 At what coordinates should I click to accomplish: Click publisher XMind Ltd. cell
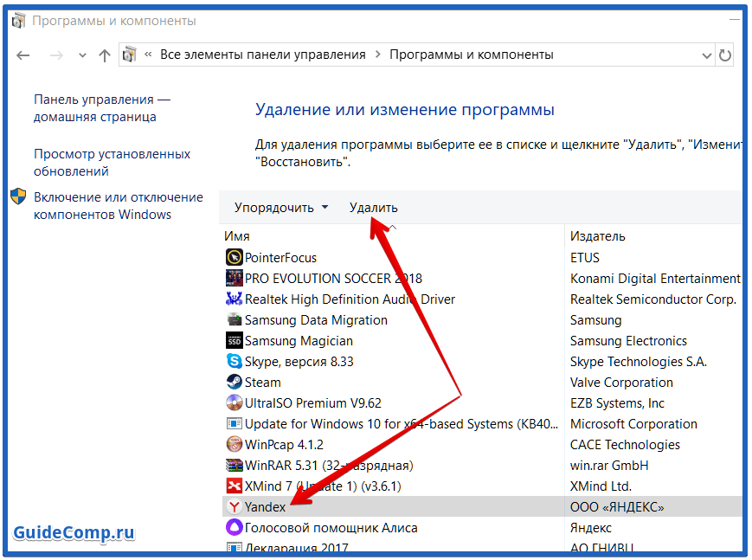(601, 486)
